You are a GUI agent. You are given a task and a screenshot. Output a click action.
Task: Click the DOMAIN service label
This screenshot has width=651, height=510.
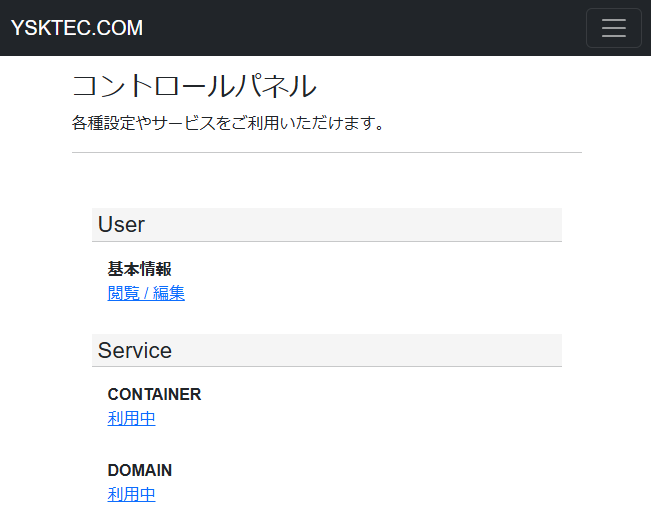pyautogui.click(x=140, y=471)
